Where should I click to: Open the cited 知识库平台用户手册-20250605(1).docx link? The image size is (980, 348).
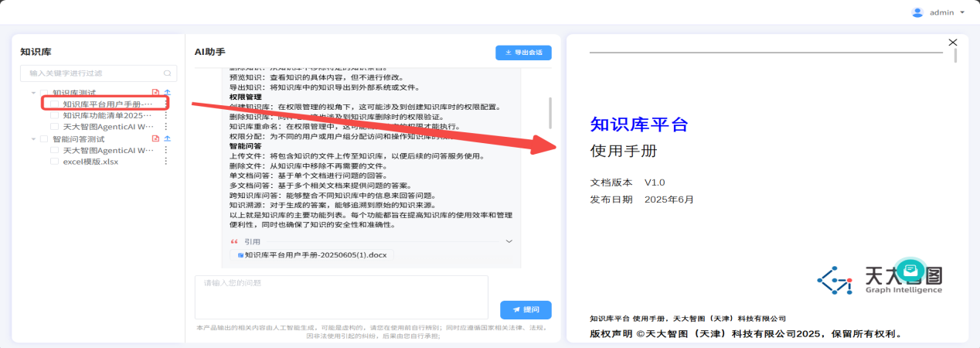317,254
